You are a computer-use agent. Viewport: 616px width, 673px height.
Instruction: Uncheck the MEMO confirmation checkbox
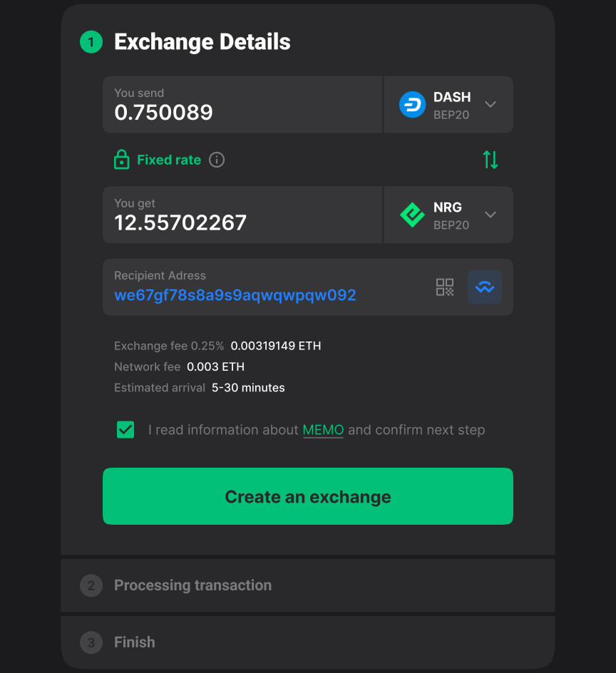point(125,430)
